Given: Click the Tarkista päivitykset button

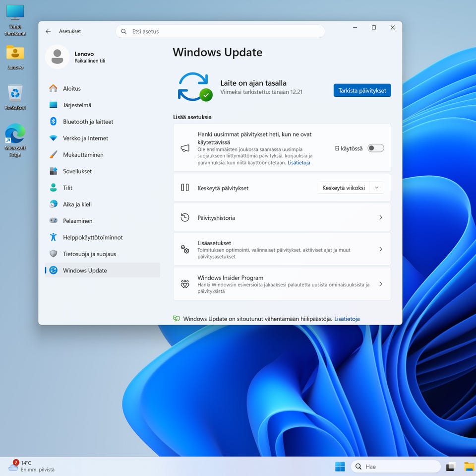Looking at the screenshot, I should (x=362, y=90).
